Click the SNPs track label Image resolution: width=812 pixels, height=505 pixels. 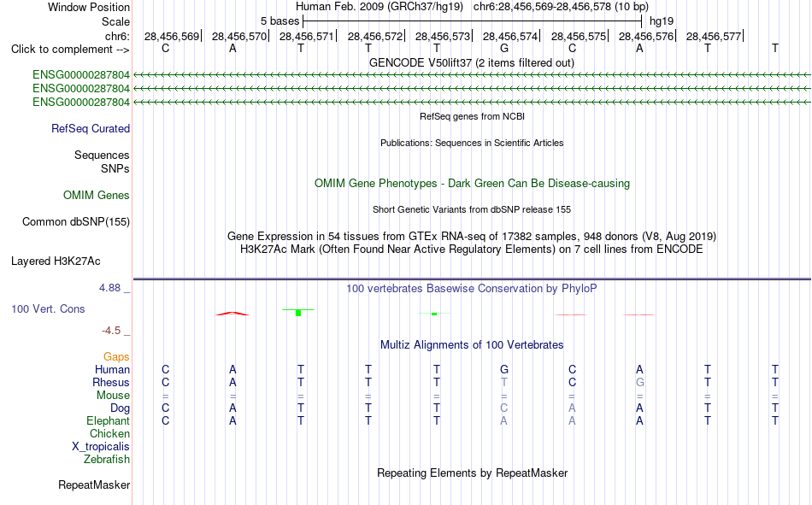click(115, 169)
